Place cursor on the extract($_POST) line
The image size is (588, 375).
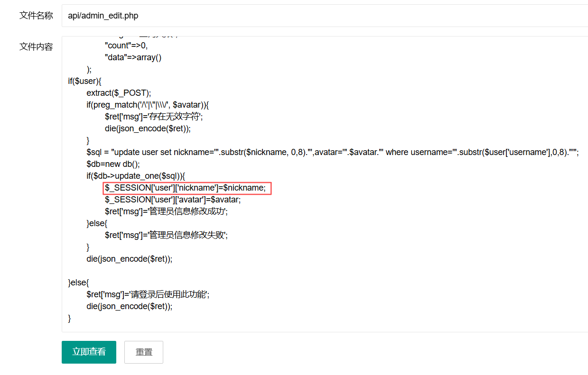[119, 93]
